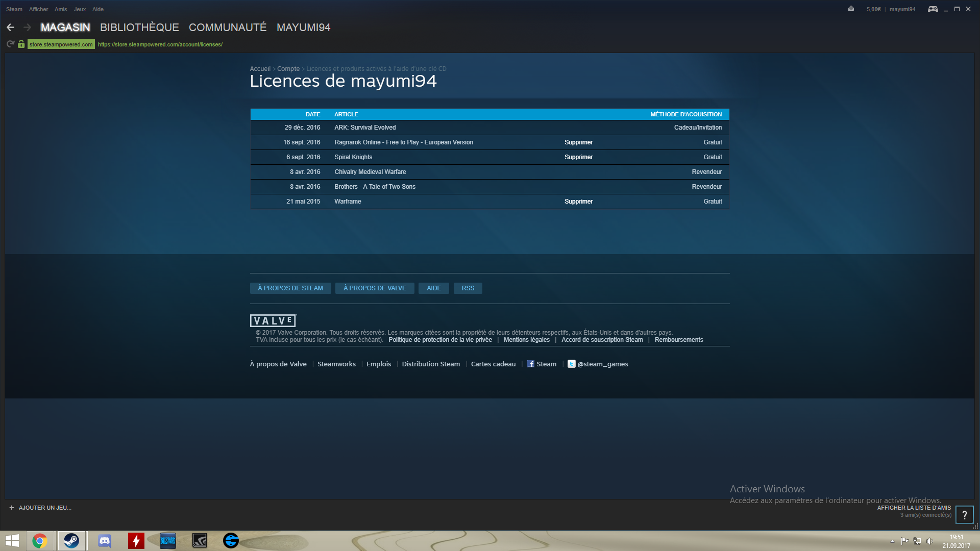
Task: Go back with the left arrow button
Action: click(10, 28)
